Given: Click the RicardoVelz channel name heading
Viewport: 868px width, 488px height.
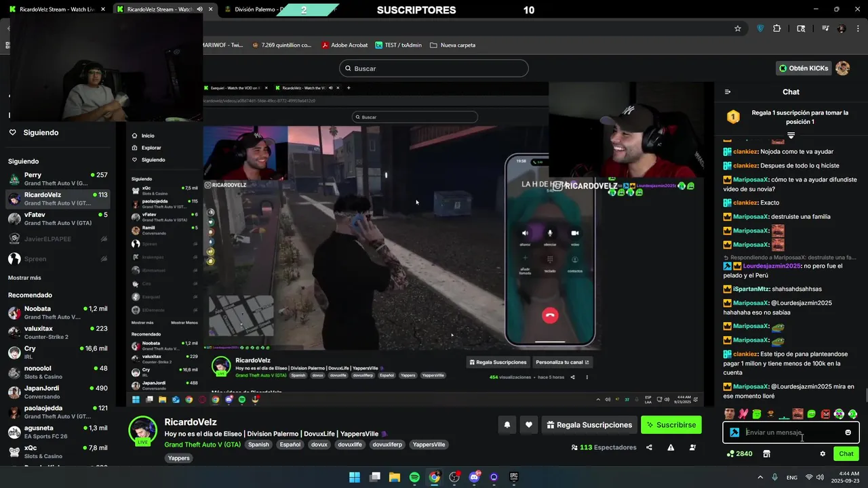Looking at the screenshot, I should [191, 422].
